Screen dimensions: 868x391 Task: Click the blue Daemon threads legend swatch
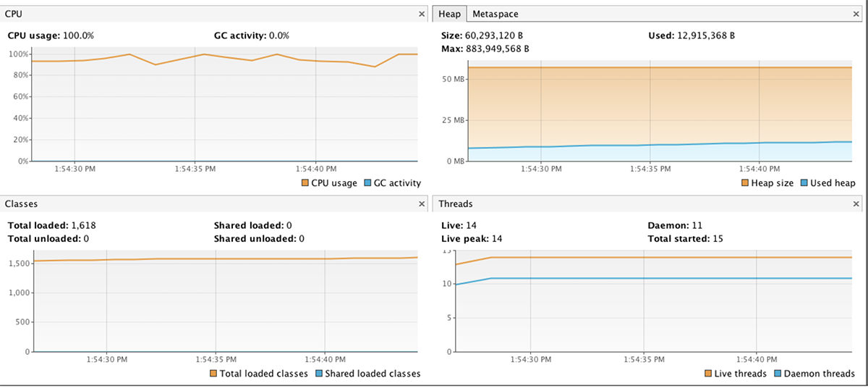pyautogui.click(x=778, y=374)
